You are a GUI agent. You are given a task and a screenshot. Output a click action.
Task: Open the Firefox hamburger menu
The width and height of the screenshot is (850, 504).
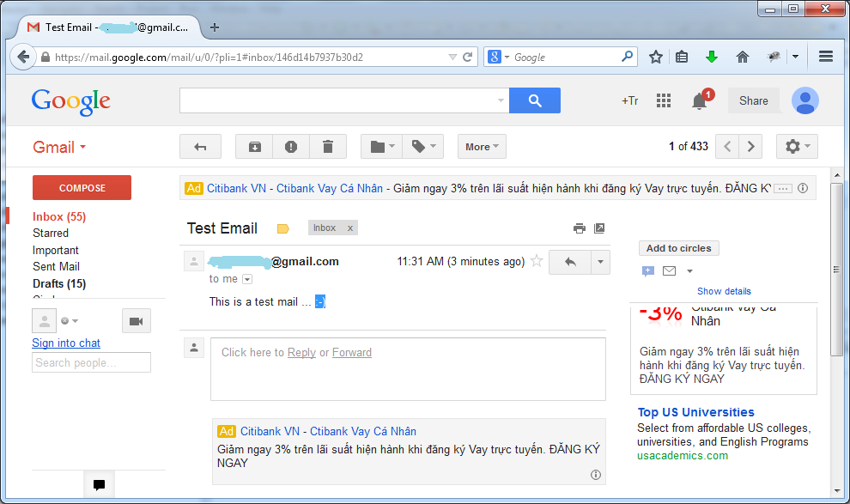click(826, 57)
